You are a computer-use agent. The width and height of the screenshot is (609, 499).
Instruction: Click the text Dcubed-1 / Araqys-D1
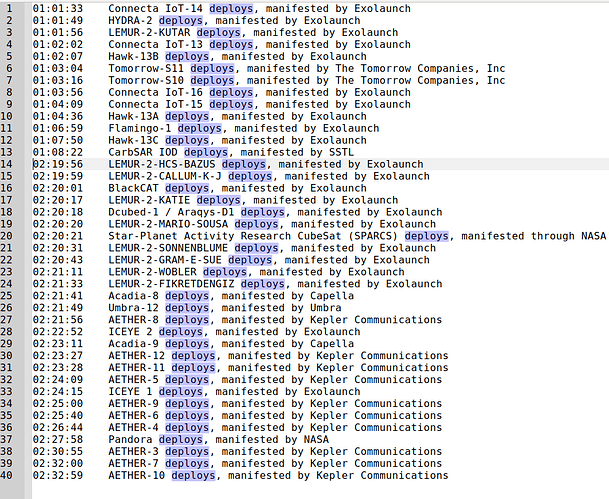171,212
